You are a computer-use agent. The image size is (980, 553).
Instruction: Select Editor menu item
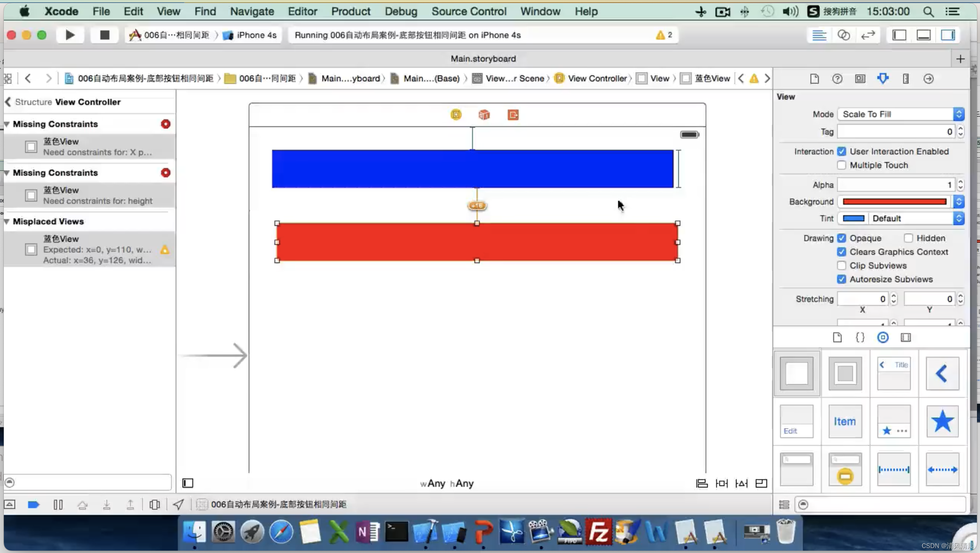click(x=302, y=11)
